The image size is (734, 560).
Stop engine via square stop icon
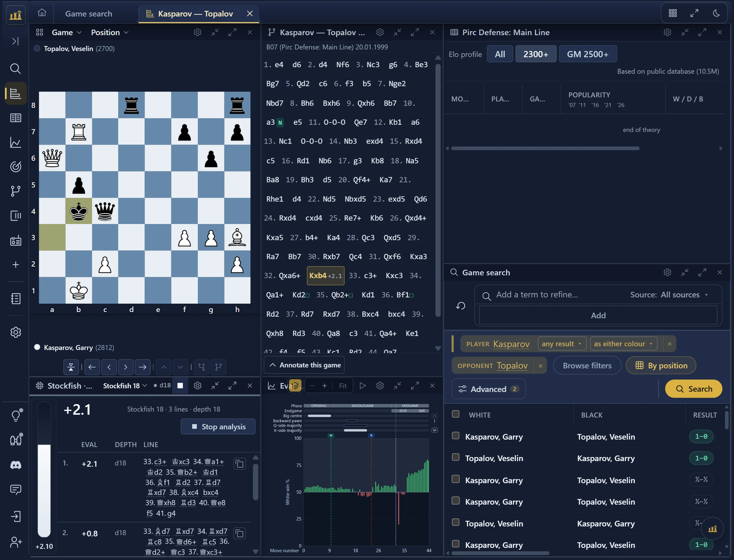point(180,386)
